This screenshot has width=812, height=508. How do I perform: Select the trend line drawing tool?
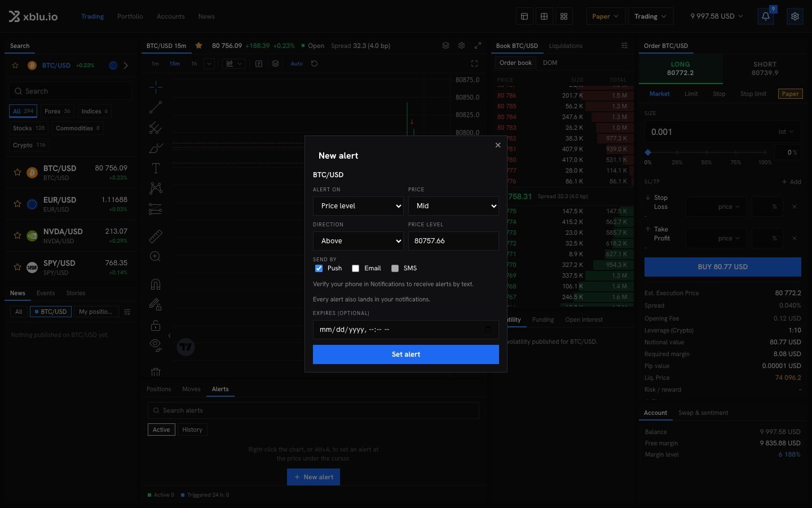156,107
